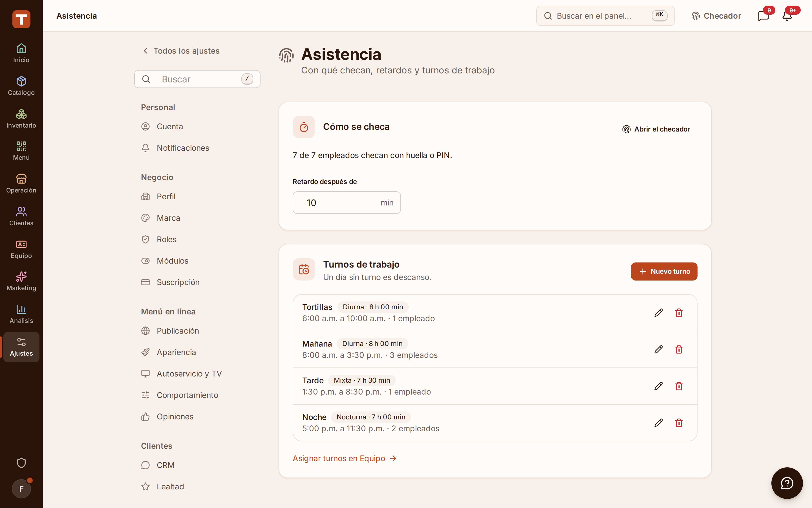Open the notifications bell icon
This screenshot has width=812, height=508.
point(787,16)
